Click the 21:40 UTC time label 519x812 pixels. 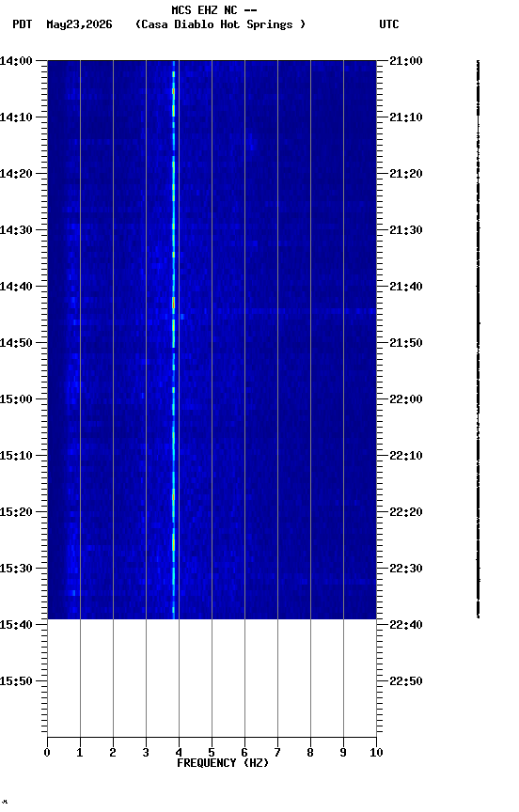point(406,287)
